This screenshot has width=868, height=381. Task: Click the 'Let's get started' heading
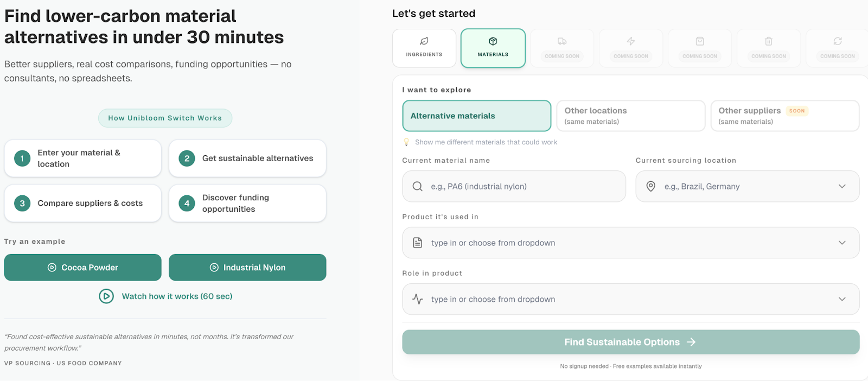click(x=433, y=14)
